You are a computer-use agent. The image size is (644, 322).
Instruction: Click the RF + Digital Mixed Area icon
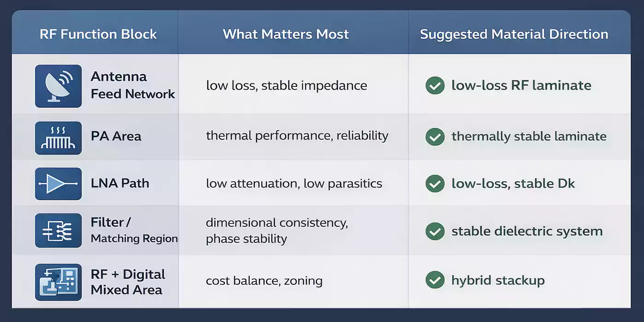click(x=59, y=282)
